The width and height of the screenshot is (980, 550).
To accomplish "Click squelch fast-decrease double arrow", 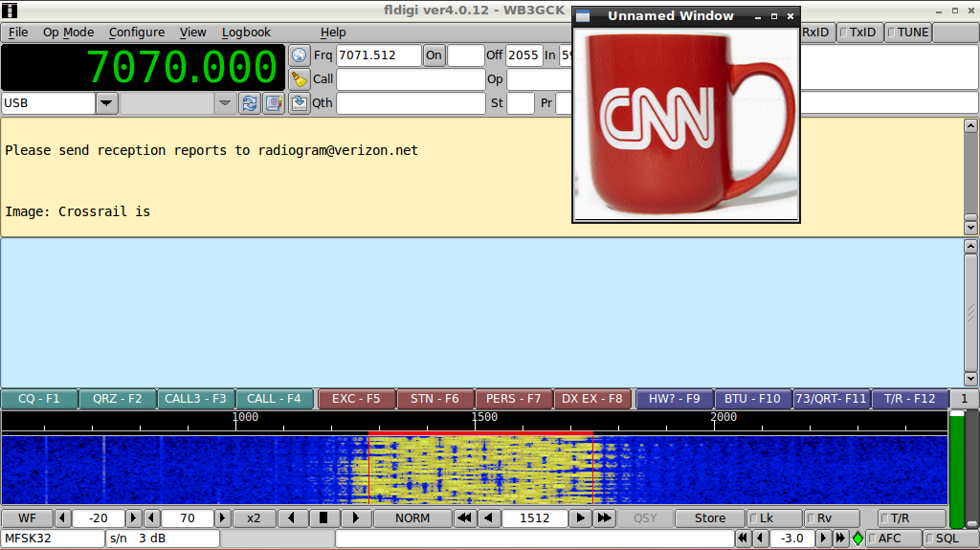I will coord(743,539).
